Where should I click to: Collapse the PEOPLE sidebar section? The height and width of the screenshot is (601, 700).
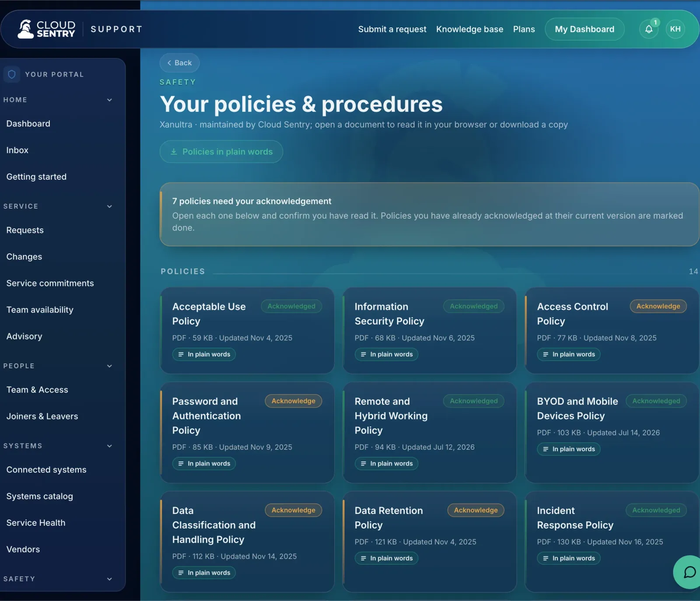pyautogui.click(x=109, y=366)
